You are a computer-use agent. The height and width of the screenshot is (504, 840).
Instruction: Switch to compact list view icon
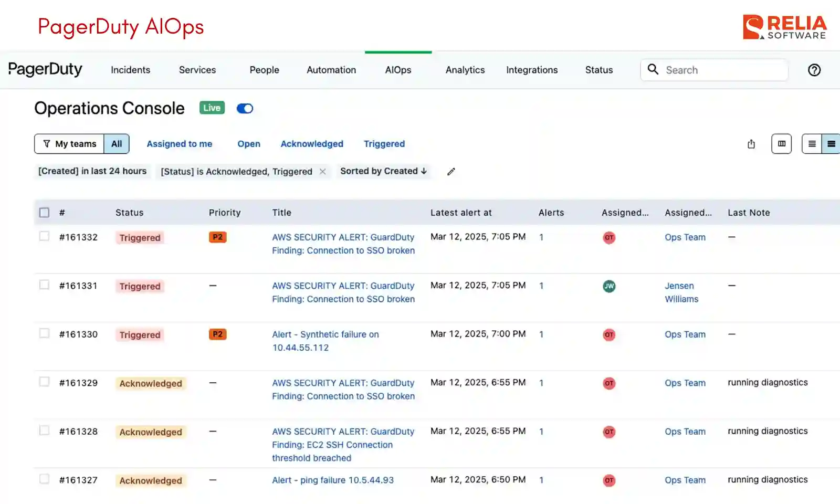[812, 144]
